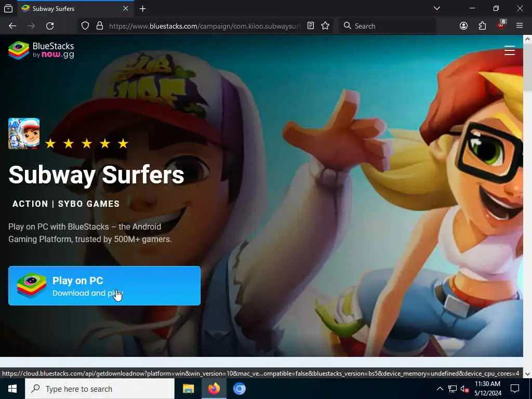Minimize the Firefox window
The image size is (532, 399).
click(x=472, y=8)
